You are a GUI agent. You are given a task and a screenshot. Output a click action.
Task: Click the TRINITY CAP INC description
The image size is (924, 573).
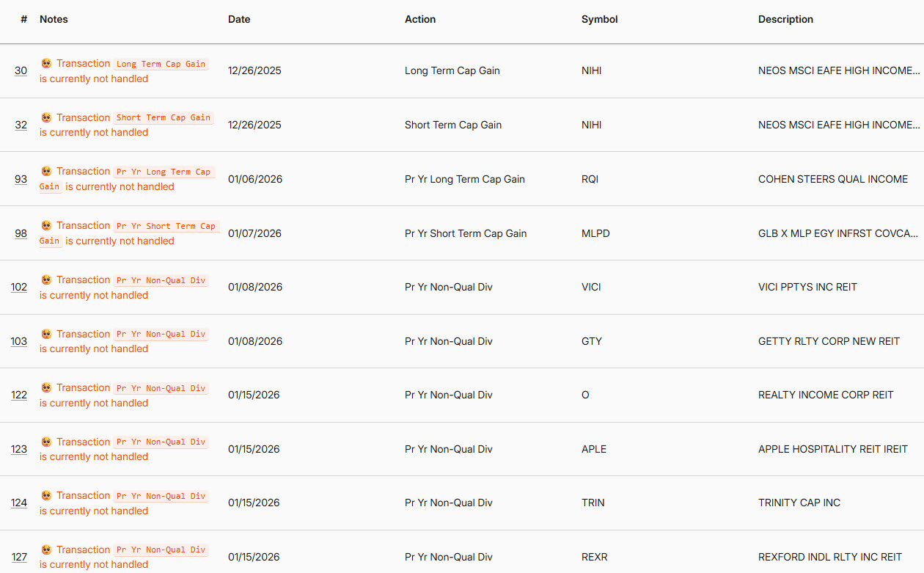(x=799, y=503)
